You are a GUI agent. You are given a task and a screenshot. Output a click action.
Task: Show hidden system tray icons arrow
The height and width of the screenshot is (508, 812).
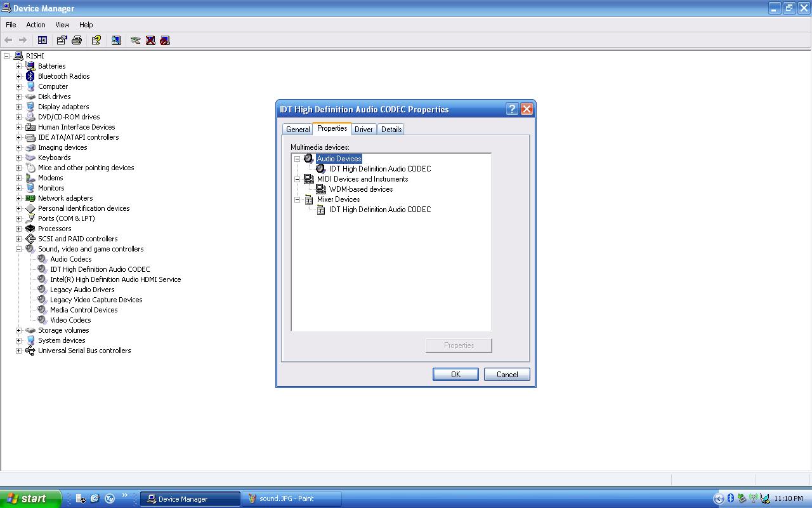coord(719,498)
